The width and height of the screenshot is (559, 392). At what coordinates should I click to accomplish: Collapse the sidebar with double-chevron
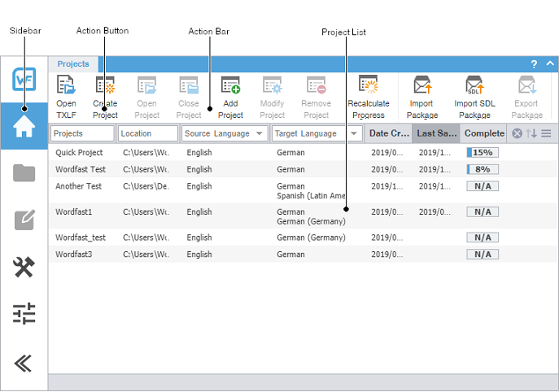point(24,363)
